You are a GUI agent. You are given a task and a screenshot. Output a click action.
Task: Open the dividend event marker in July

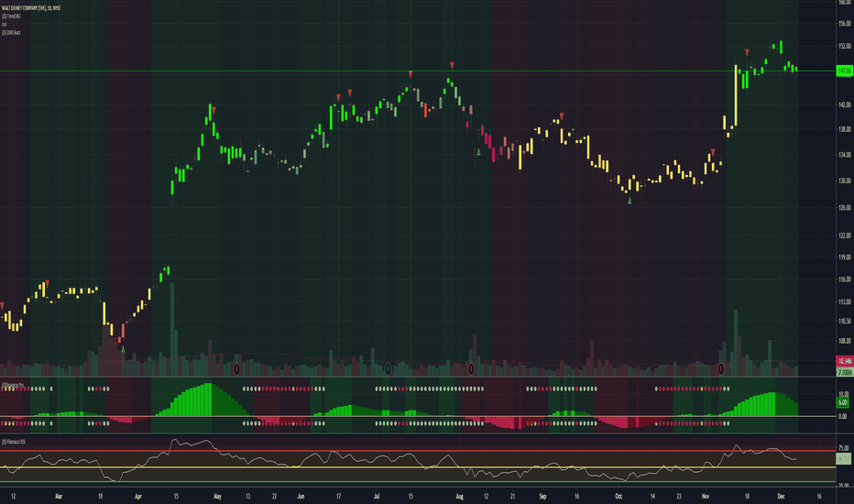388,369
